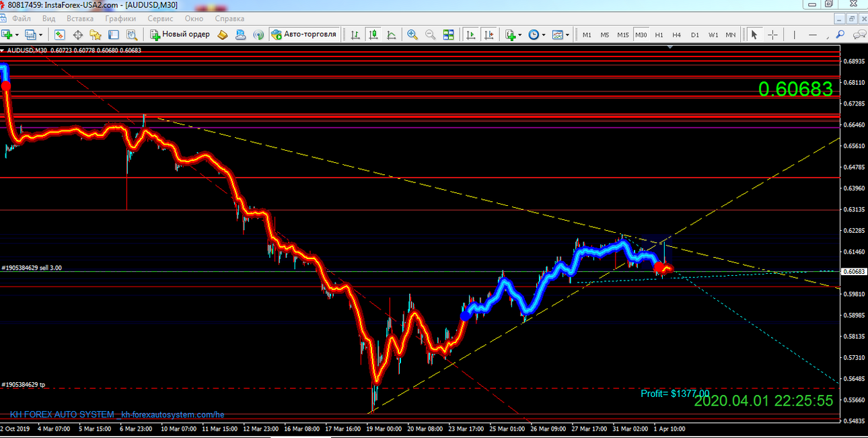868x438 pixels.
Task: Expand the periodicity dropdown arrow
Action: click(544, 34)
